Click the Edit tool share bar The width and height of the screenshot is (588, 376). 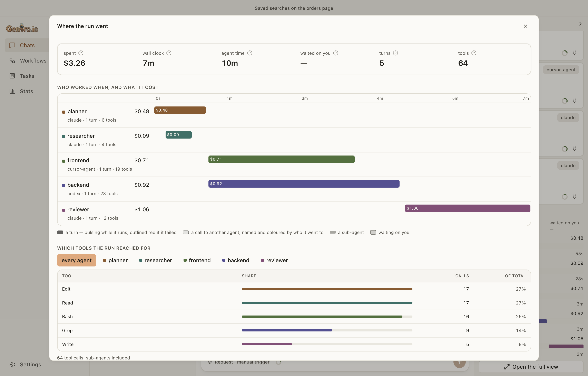(327, 289)
